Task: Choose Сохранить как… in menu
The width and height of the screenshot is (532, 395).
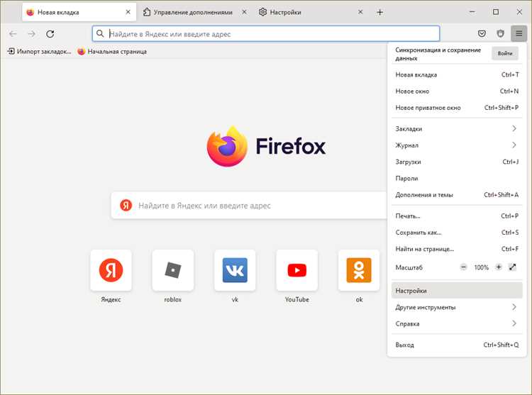Action: click(457, 233)
